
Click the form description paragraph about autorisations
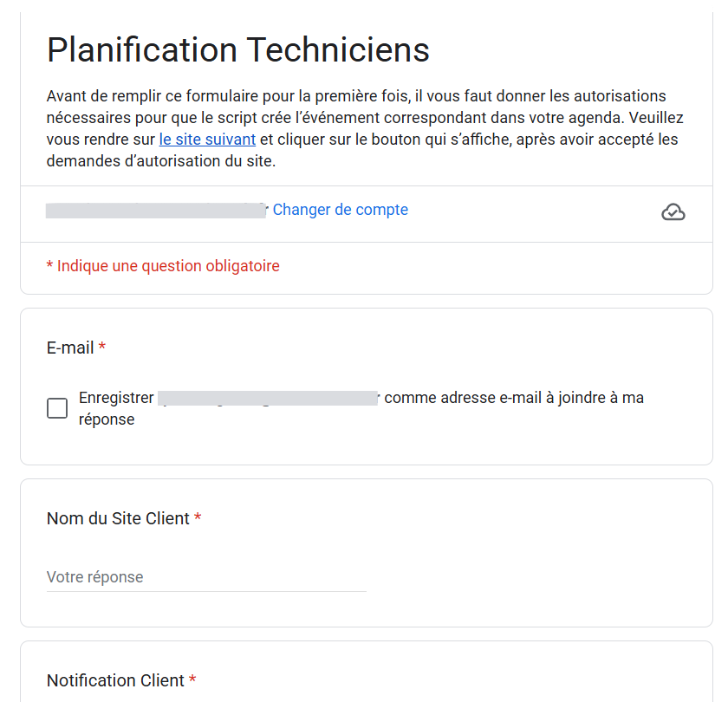pyautogui.click(x=365, y=128)
